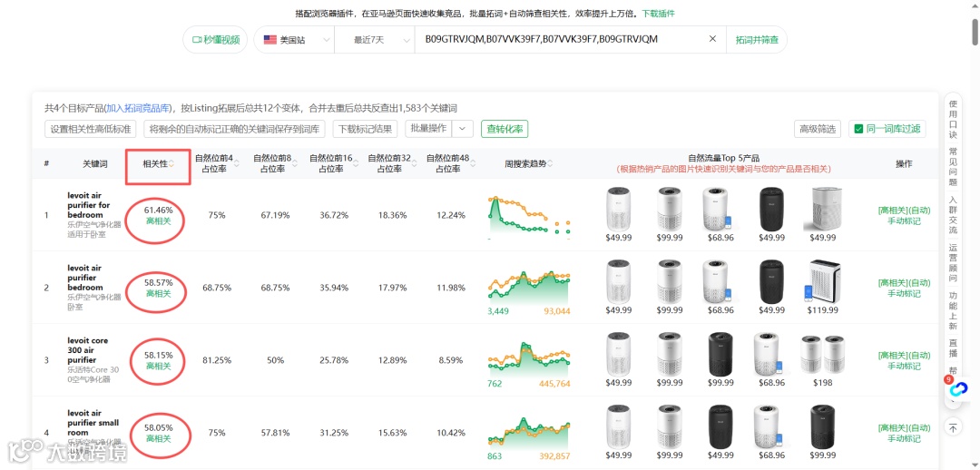Click 将剩余的自动标记正确的关键词保存到词库 button
The height and width of the screenshot is (470, 980).
click(234, 130)
